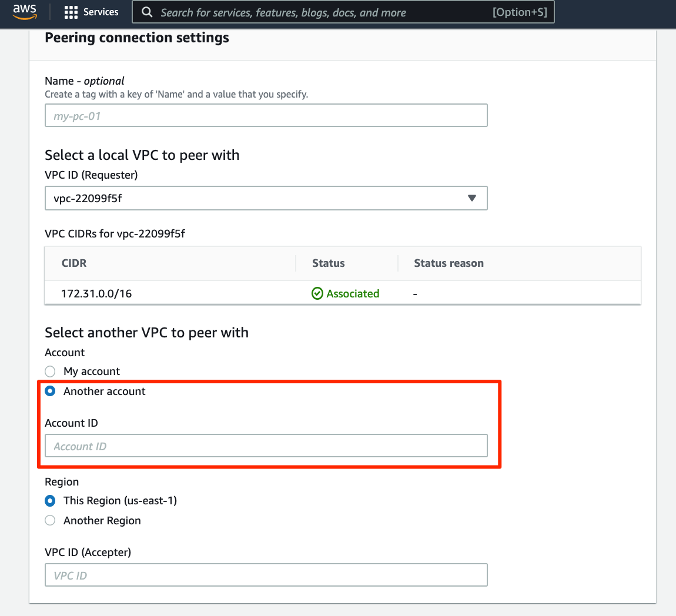Image resolution: width=676 pixels, height=616 pixels.
Task: Expand the vpc-22099f5f selector arrow
Action: pos(472,198)
